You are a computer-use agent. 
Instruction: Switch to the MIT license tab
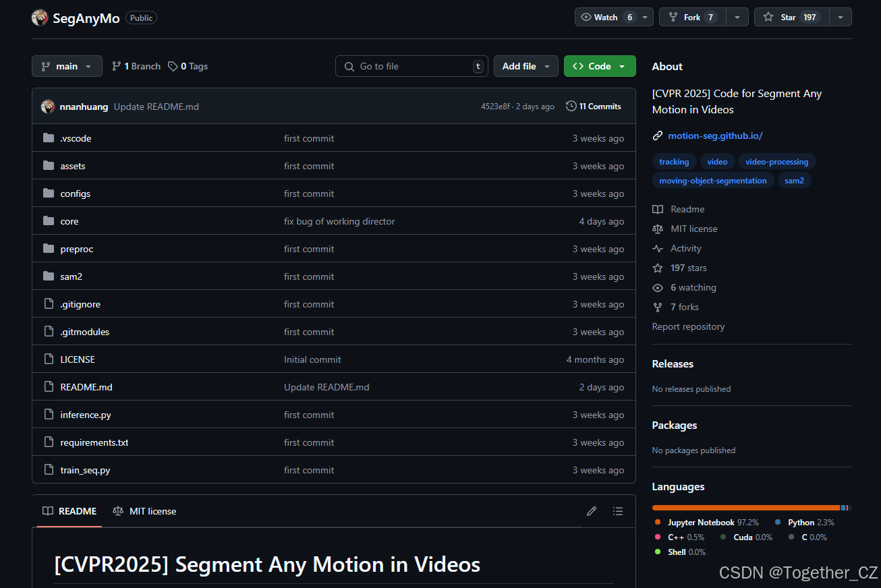pos(144,511)
